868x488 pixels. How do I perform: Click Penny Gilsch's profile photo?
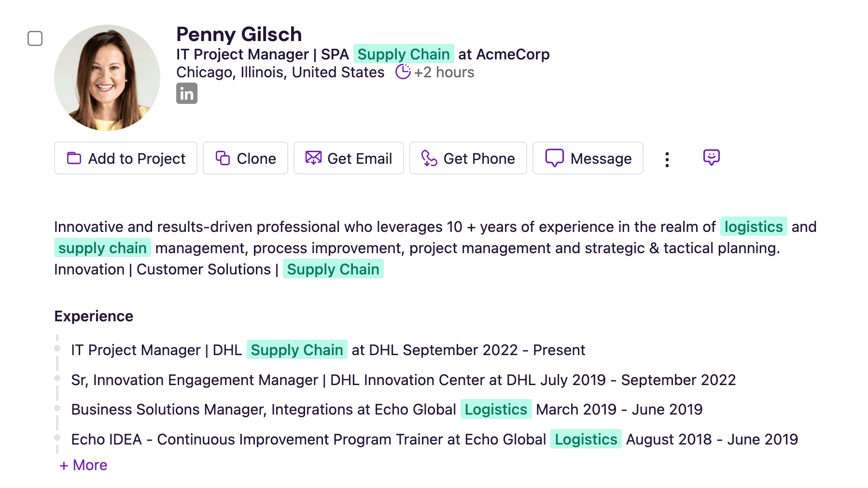[x=107, y=78]
